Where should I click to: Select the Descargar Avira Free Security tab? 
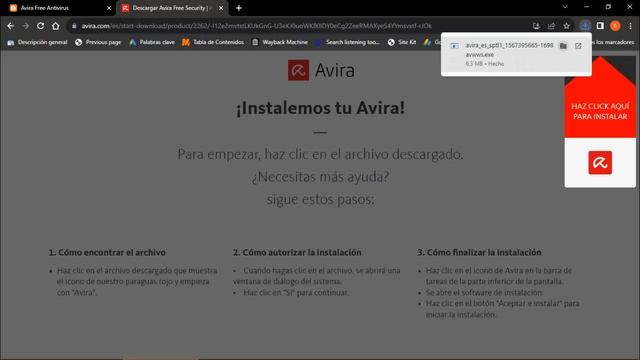(173, 8)
